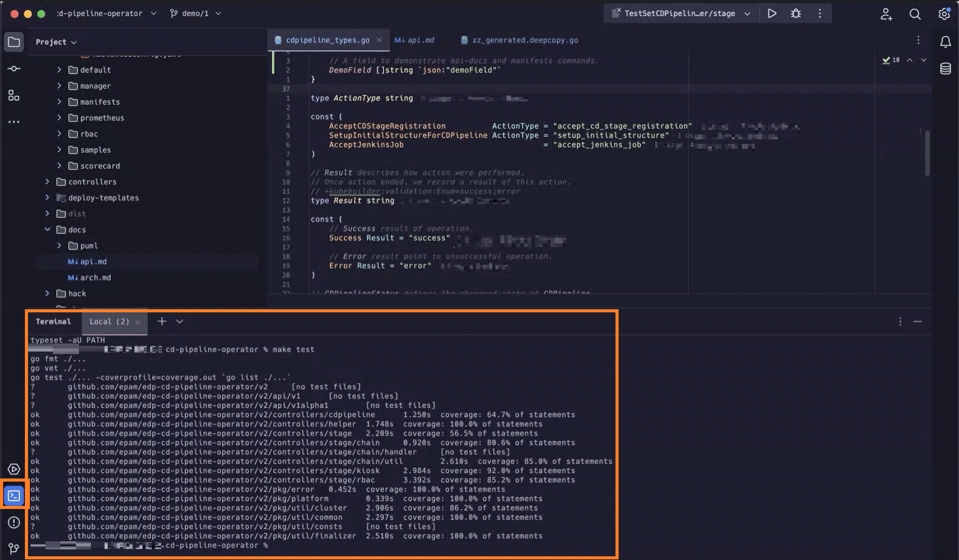
Task: Add a new terminal session with the plus
Action: pos(161,321)
